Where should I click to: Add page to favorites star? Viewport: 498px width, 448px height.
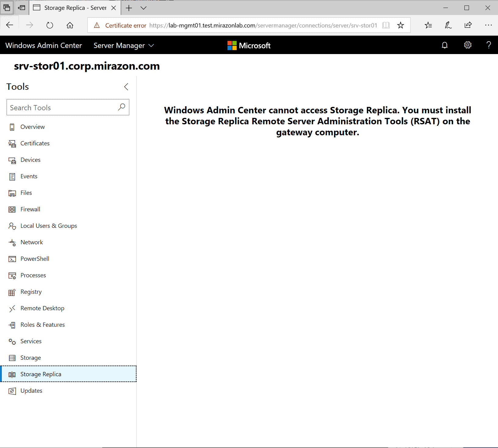[401, 25]
